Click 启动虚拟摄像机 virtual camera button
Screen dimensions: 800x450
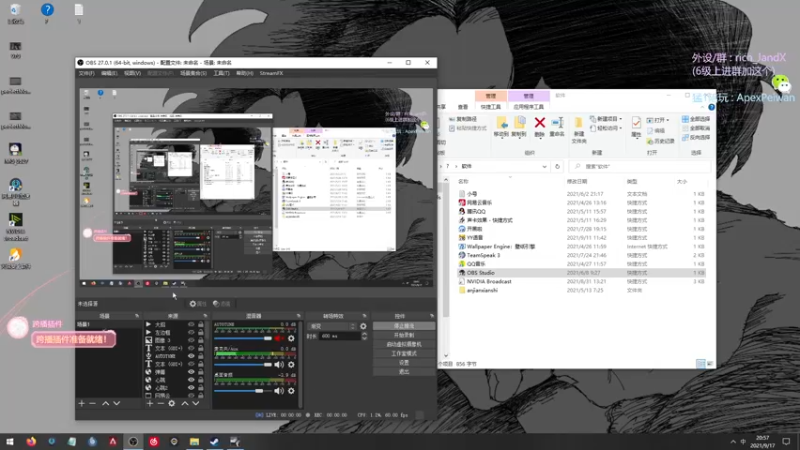404,344
